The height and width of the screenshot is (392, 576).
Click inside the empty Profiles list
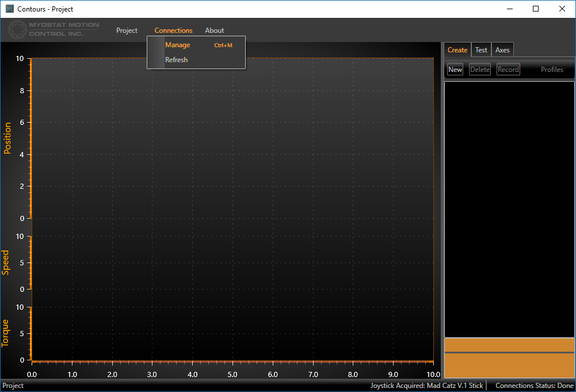509,207
